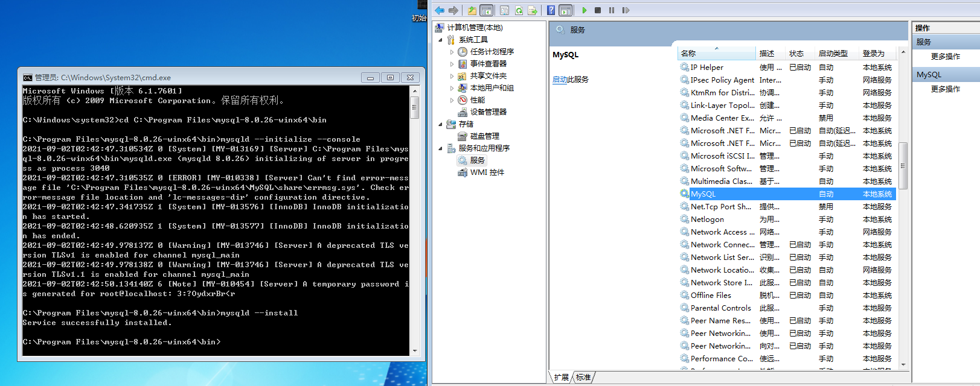Image resolution: width=980 pixels, height=386 pixels.
Task: Click the Stop Service square icon
Action: pyautogui.click(x=598, y=10)
